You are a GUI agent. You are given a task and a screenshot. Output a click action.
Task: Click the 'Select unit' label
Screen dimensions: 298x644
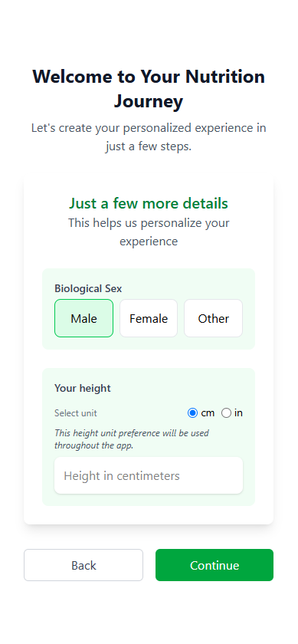(76, 413)
